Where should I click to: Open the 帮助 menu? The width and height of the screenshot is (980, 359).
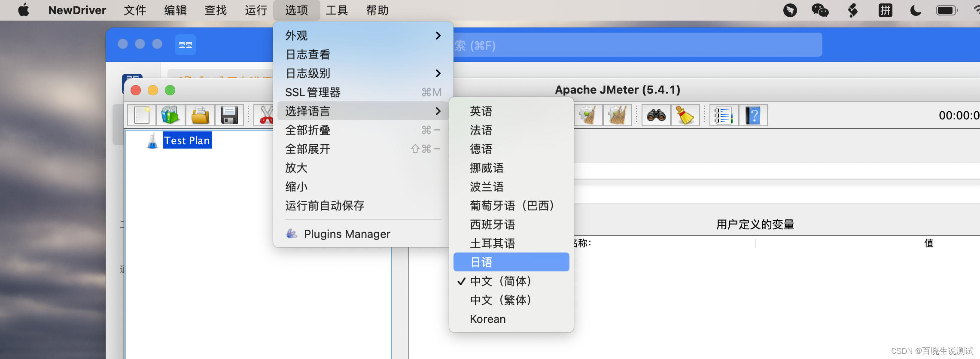377,10
